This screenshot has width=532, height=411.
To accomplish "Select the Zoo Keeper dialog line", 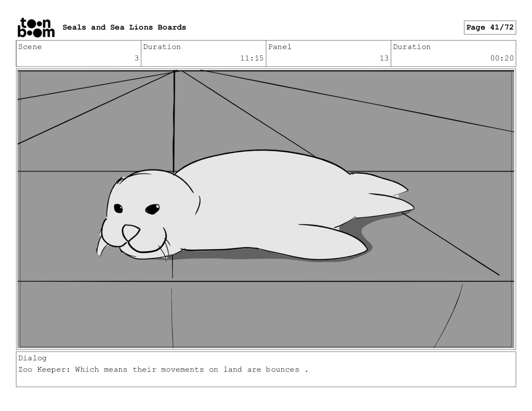I will tap(163, 369).
